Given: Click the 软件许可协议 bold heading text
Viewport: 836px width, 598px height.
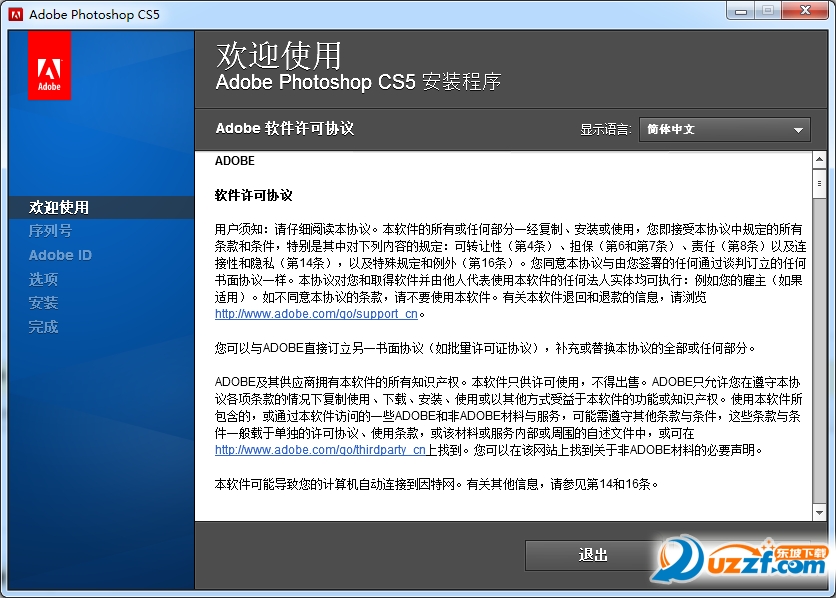Looking at the screenshot, I should click(x=253, y=196).
